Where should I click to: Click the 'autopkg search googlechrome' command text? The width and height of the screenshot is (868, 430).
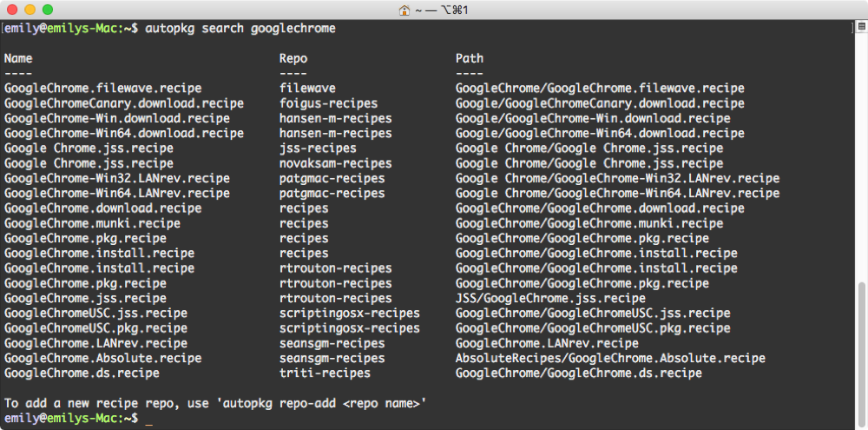(x=240, y=29)
